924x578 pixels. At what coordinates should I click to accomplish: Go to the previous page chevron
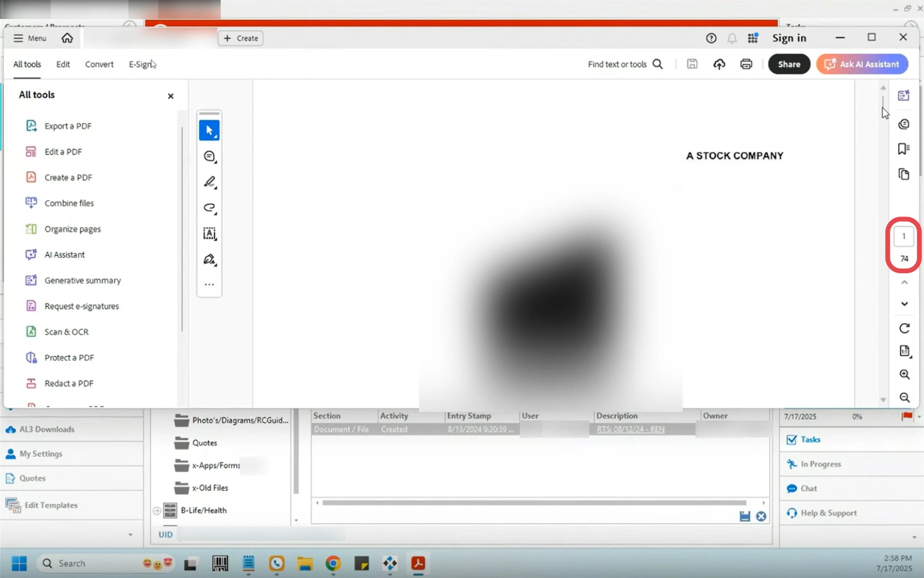coord(904,283)
